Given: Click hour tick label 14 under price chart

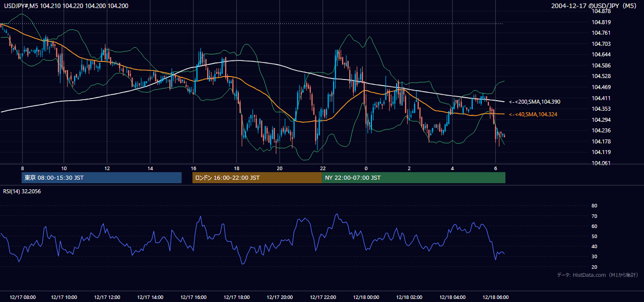Looking at the screenshot, I should point(150,168).
